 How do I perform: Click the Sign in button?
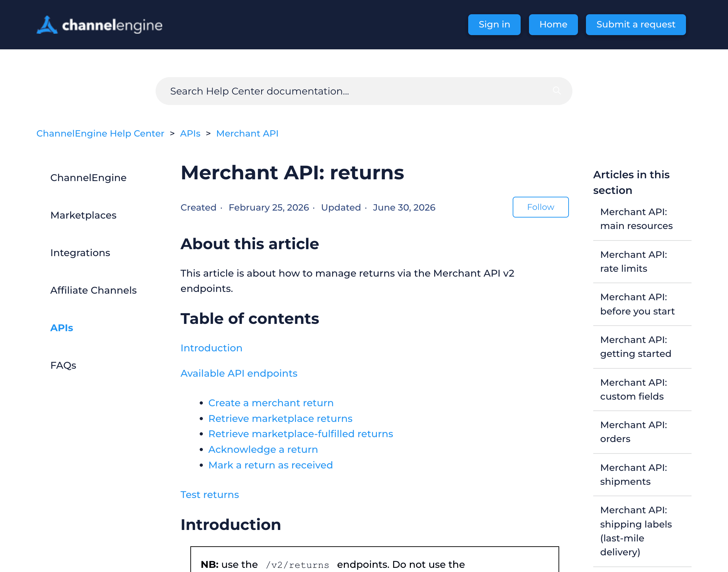494,25
